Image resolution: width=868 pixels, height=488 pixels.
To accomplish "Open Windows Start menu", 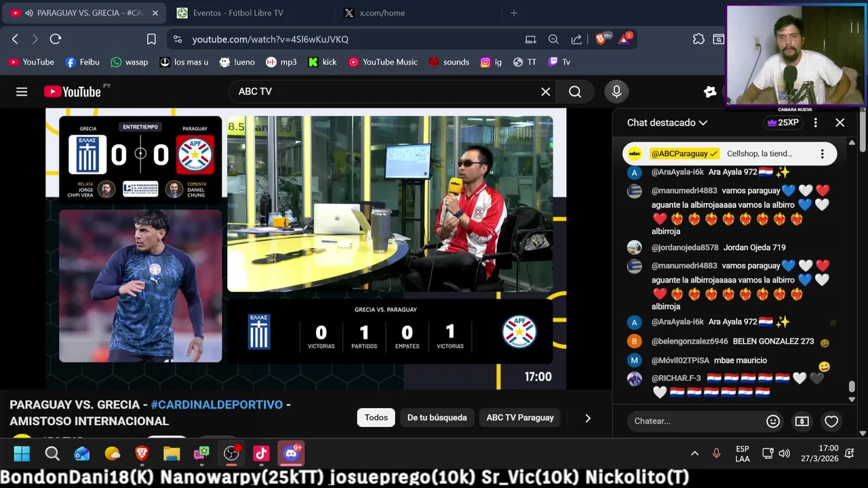I will click(22, 453).
